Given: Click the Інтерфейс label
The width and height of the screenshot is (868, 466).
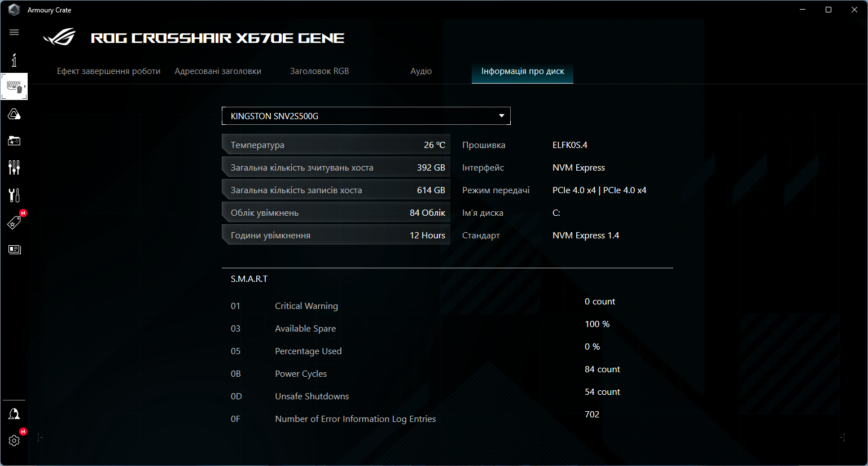Looking at the screenshot, I should [483, 168].
